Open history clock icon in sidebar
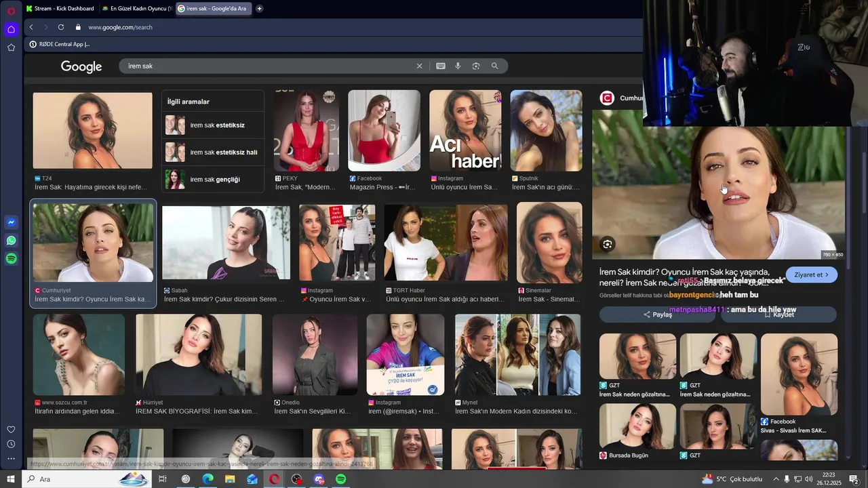Image resolution: width=868 pixels, height=488 pixels. point(11,444)
